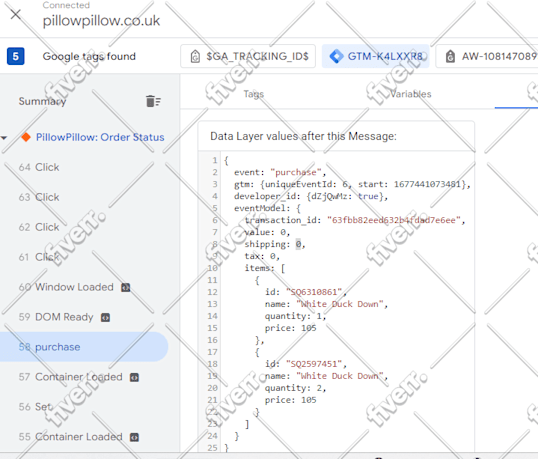Viewport: 538px width, 459px height.
Task: Clear the event list with trash icon
Action: click(x=153, y=101)
